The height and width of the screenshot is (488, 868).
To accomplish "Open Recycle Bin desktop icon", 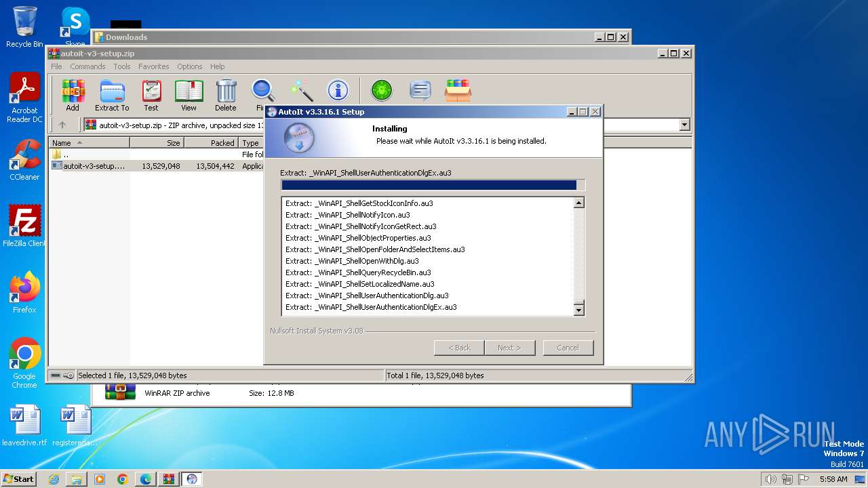I will coord(24,27).
